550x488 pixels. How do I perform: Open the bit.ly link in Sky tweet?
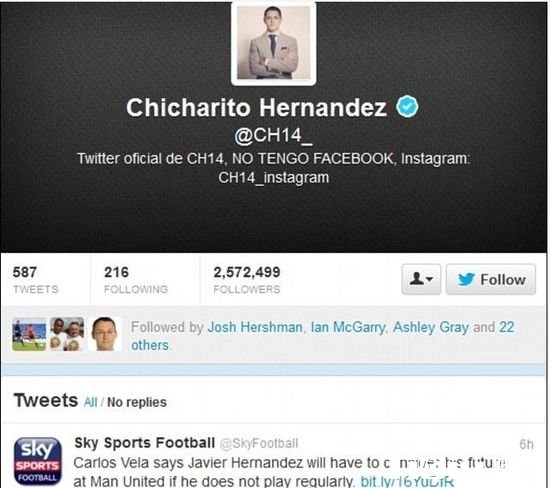tap(407, 481)
